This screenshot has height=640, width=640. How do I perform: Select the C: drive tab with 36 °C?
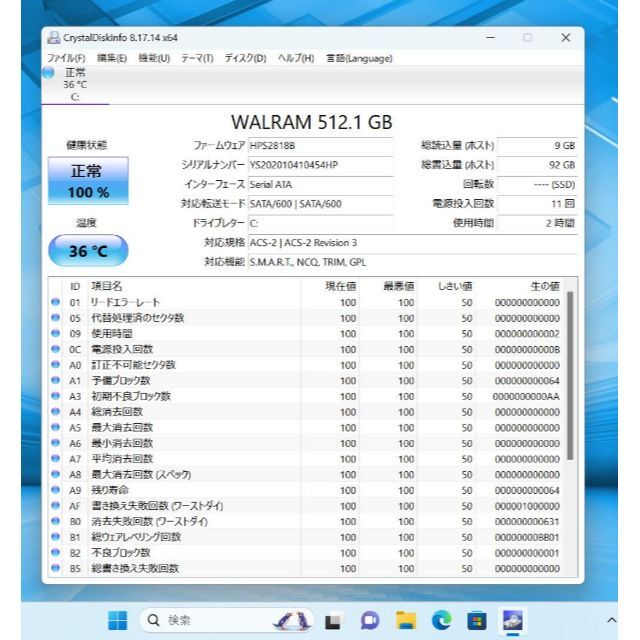[x=75, y=85]
